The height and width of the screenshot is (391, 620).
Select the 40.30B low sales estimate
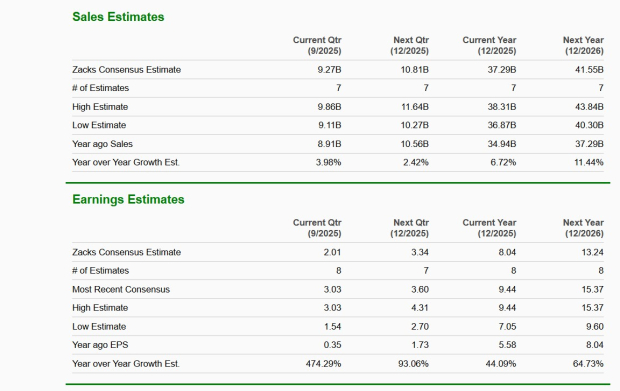click(x=589, y=125)
